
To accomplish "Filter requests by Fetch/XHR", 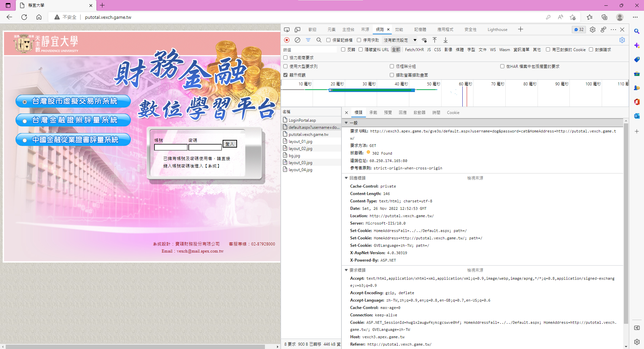I will point(414,49).
